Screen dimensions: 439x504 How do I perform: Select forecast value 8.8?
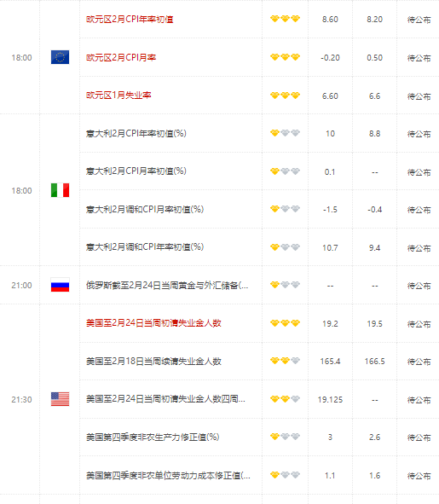coord(375,133)
